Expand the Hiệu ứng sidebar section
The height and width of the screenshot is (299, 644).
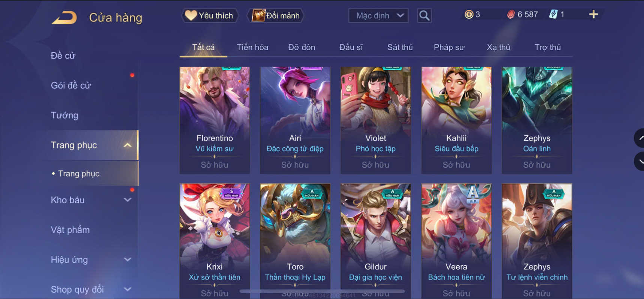click(127, 260)
